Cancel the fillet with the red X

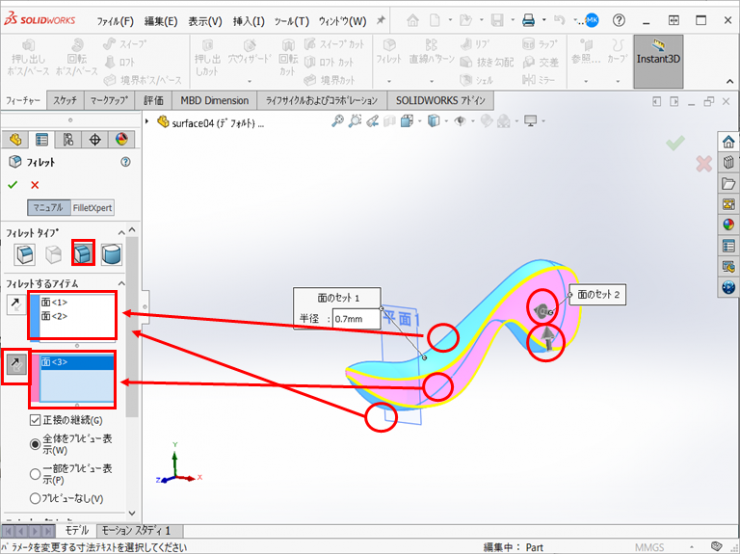pos(35,185)
